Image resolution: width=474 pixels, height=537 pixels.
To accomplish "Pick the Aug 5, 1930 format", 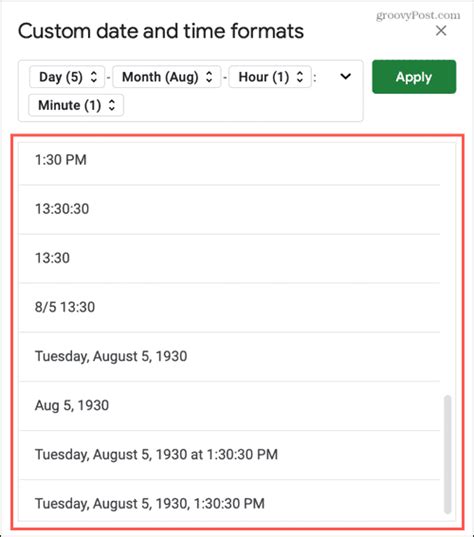I will coord(229,405).
